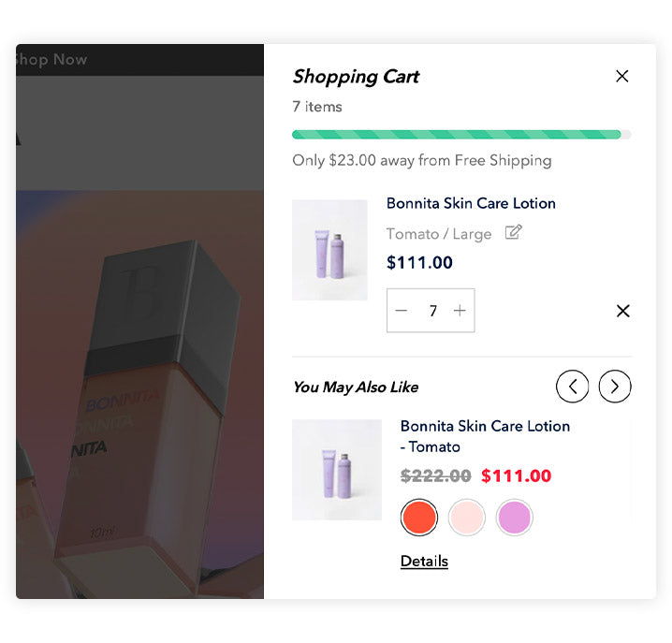Viewport: 672px width, 643px height.
Task: Open Bonnita Skin Care Lotion cart item title
Action: tap(471, 203)
